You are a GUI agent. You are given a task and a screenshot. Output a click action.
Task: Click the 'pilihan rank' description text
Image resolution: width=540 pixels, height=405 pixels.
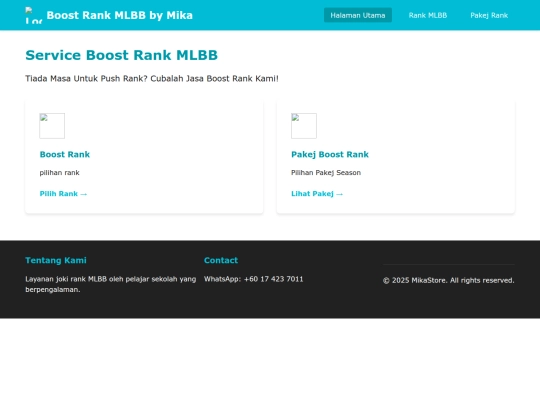(x=60, y=173)
